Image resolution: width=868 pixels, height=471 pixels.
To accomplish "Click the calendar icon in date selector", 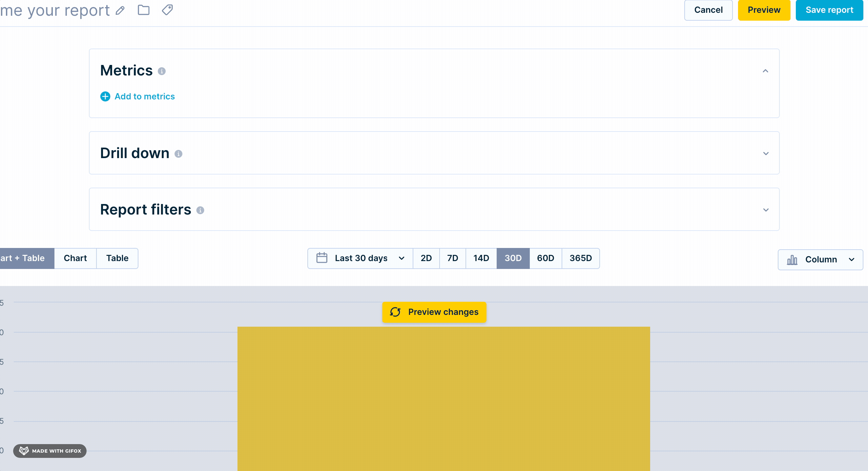I will (x=322, y=258).
